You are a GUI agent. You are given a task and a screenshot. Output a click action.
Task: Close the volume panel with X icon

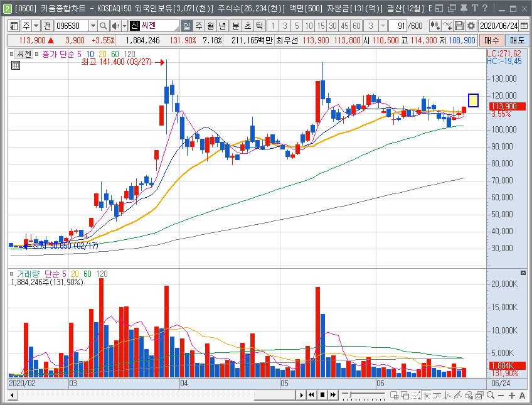(523, 273)
